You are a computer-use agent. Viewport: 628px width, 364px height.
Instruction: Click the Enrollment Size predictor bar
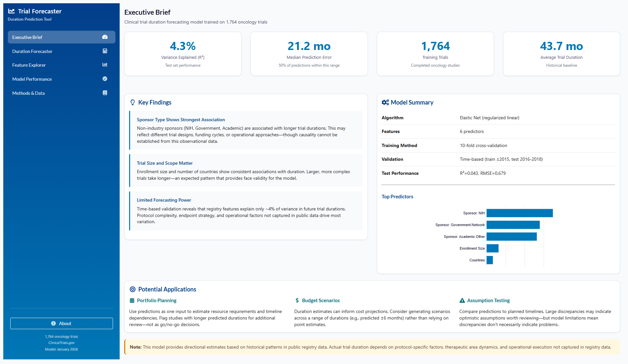492,248
